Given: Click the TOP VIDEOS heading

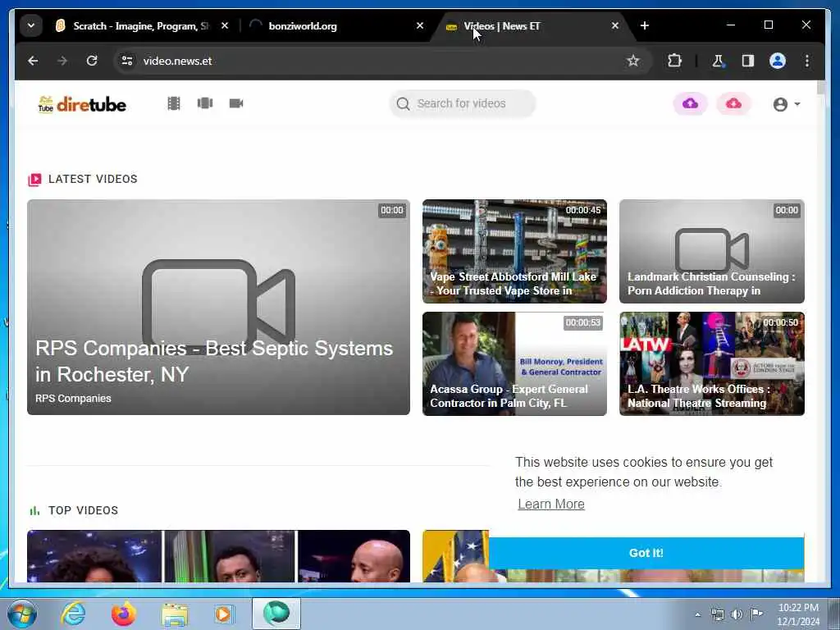Looking at the screenshot, I should click(x=83, y=510).
